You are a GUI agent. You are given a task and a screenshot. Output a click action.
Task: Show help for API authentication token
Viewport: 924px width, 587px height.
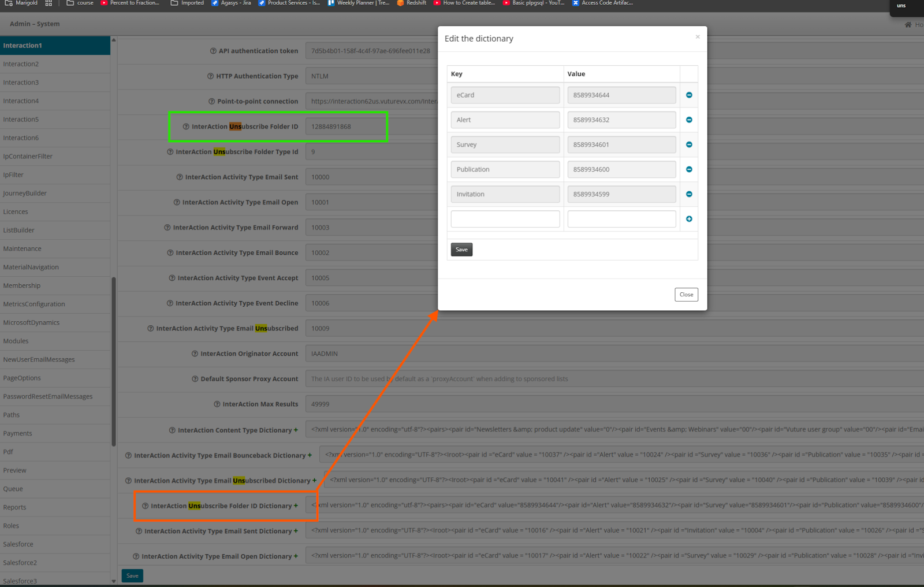click(213, 51)
